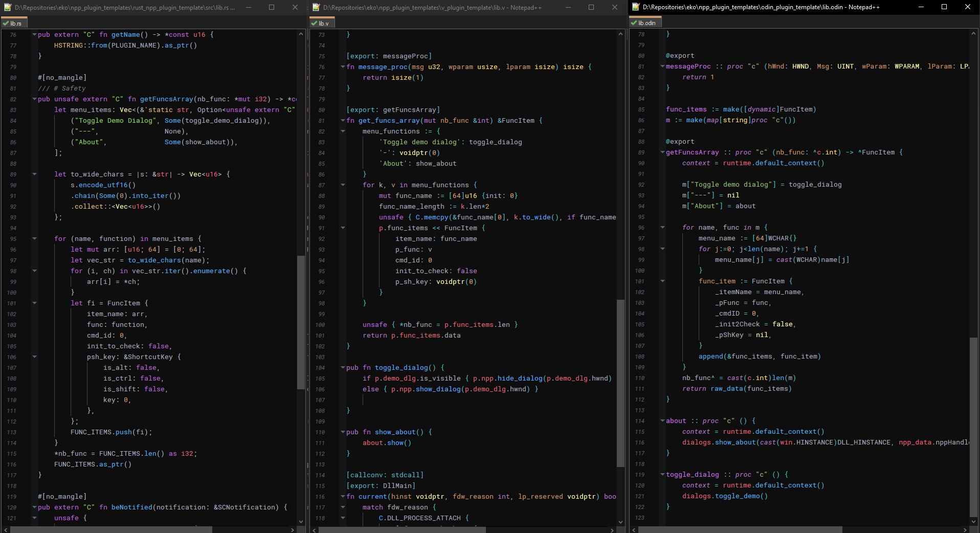Viewport: 980px width, 533px height.
Task: Collapse toggle_dialog proc fold at line 119 in lib.odin
Action: click(x=662, y=475)
